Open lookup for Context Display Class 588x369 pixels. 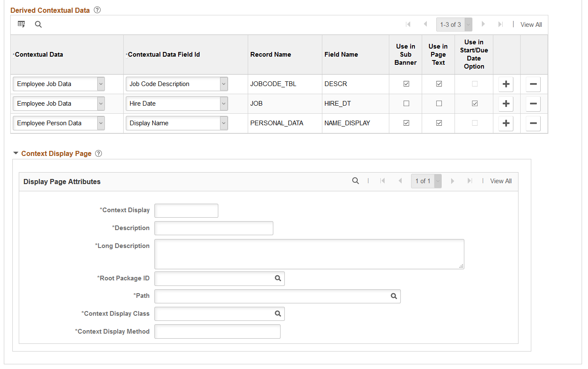point(278,314)
